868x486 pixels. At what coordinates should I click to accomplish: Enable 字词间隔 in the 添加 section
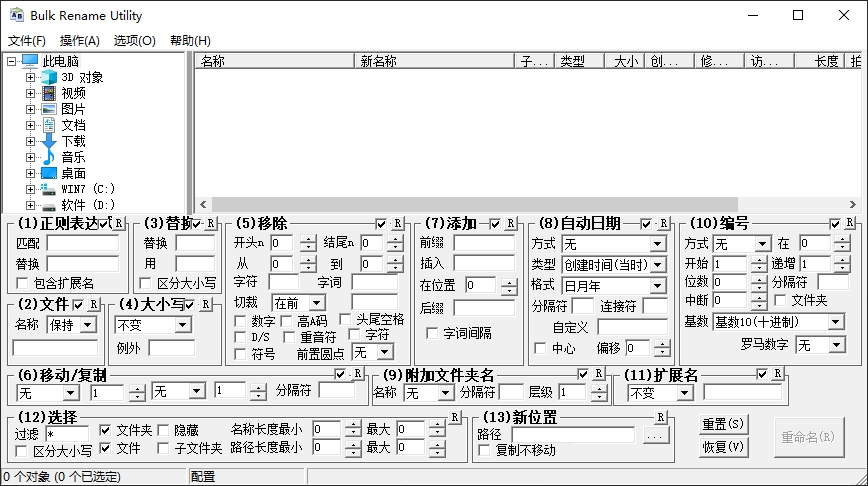click(x=432, y=333)
